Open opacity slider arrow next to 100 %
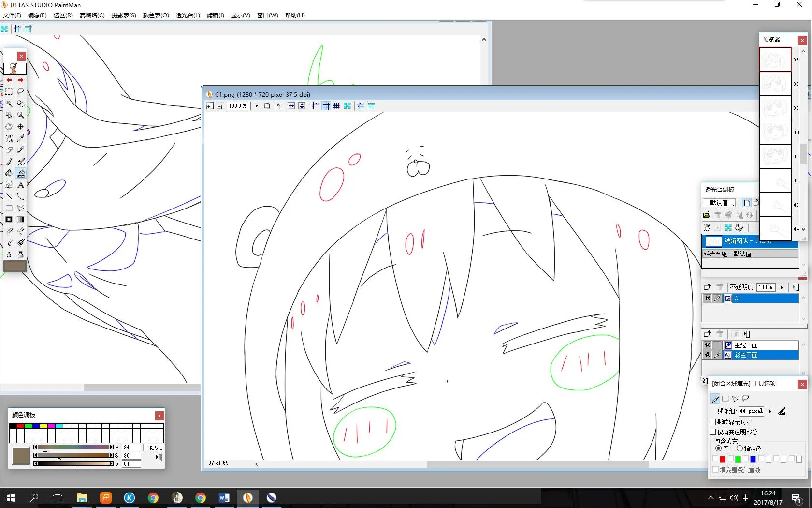This screenshot has width=812, height=508. pos(782,287)
